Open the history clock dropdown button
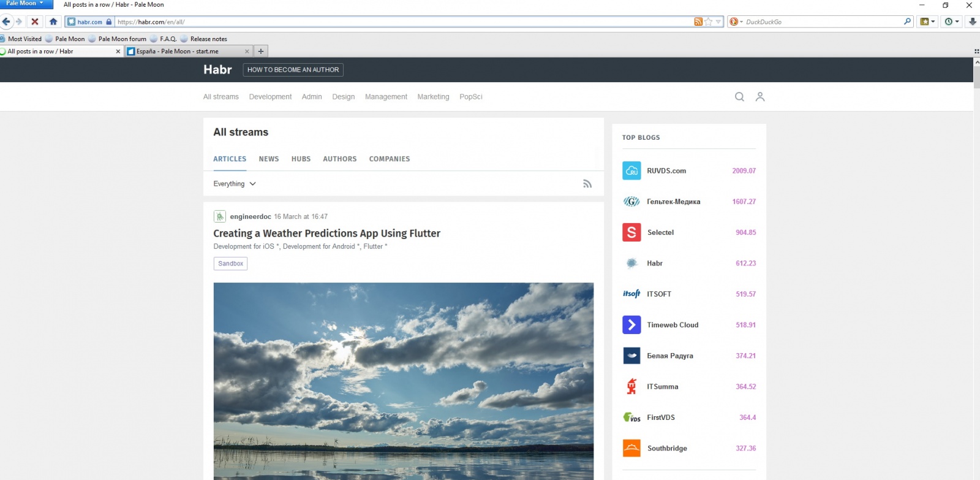 (951, 21)
